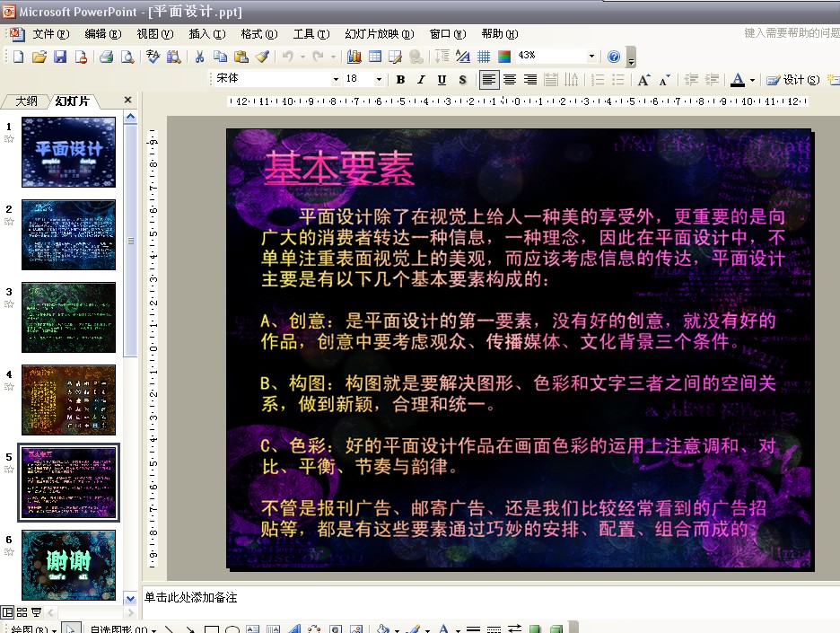Select the 基本要素 slide title
Viewport: 840px width, 633px height.
tap(338, 168)
